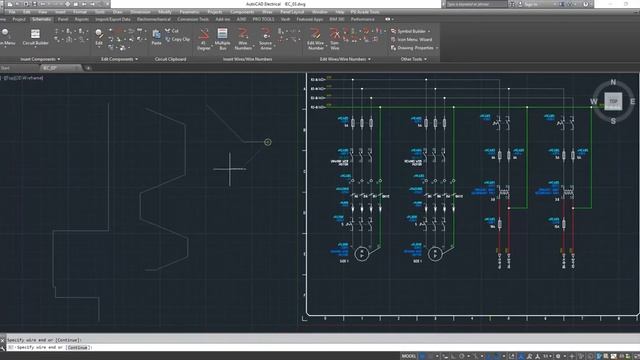The width and height of the screenshot is (640, 360).
Task: Switch to the Panel ribbon tab
Action: pyautogui.click(x=63, y=19)
